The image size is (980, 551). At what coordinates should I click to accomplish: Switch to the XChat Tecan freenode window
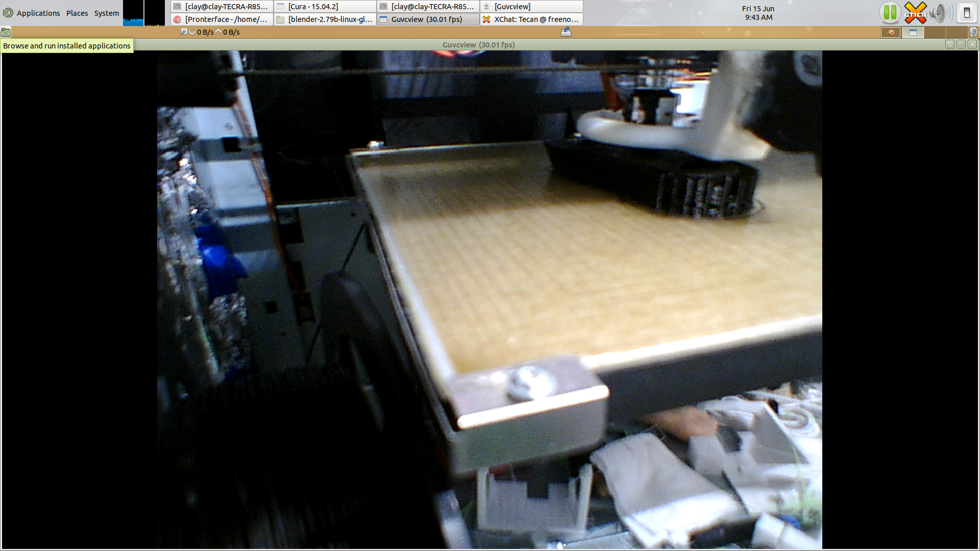(531, 19)
